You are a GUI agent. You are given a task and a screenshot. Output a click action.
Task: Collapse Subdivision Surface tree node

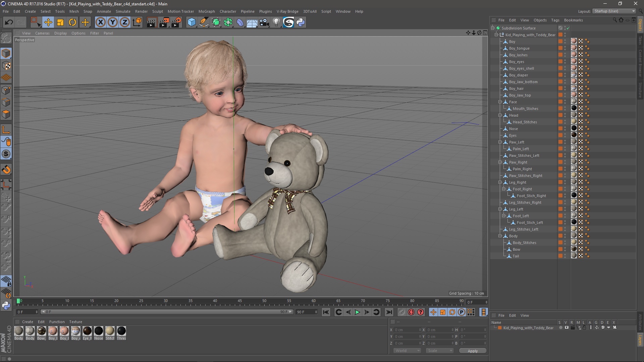tap(493, 28)
